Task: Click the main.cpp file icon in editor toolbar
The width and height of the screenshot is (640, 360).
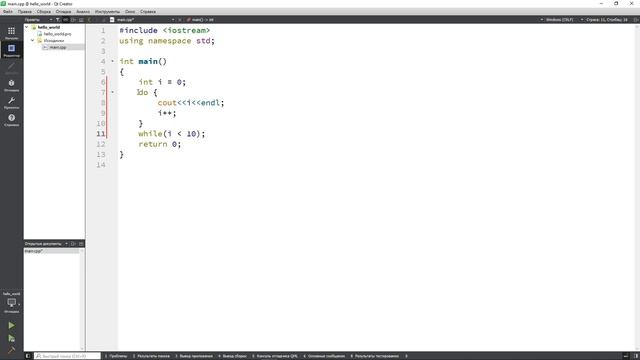Action: 112,20
